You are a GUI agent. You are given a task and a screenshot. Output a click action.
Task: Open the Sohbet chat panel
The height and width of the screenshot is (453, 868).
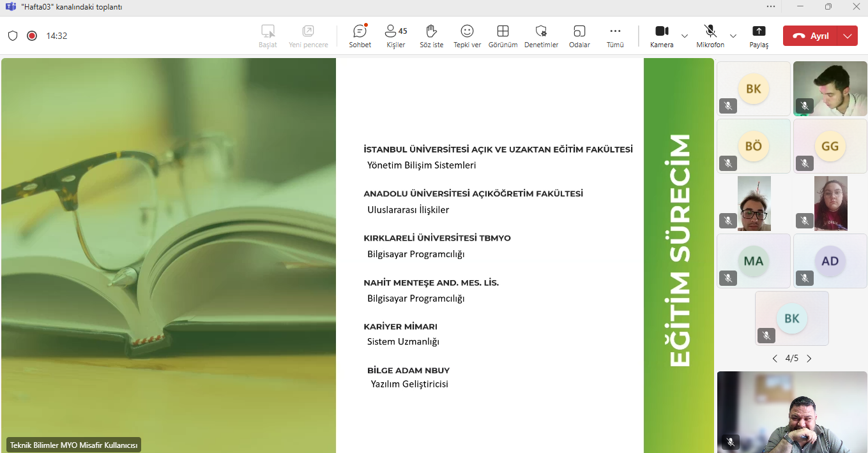pos(360,36)
